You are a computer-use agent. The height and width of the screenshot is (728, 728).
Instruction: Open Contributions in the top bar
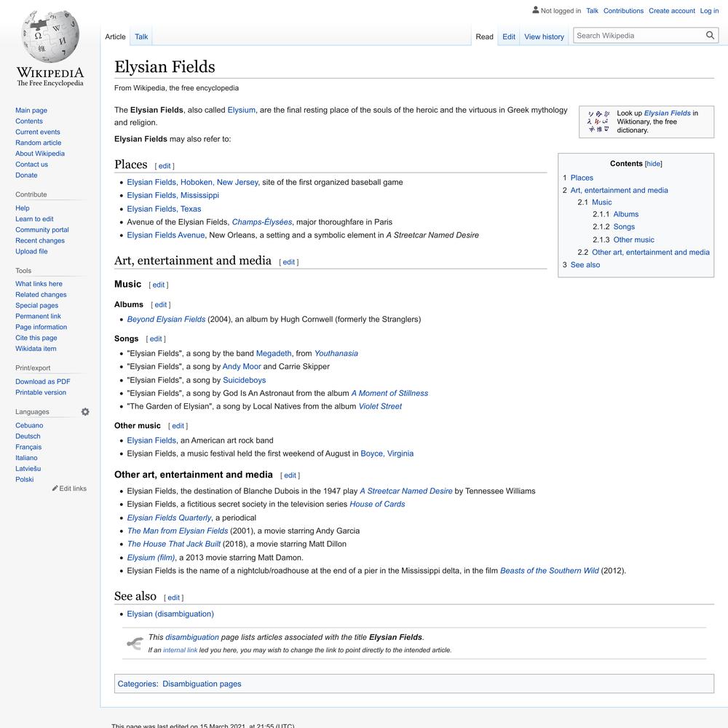[x=624, y=11]
